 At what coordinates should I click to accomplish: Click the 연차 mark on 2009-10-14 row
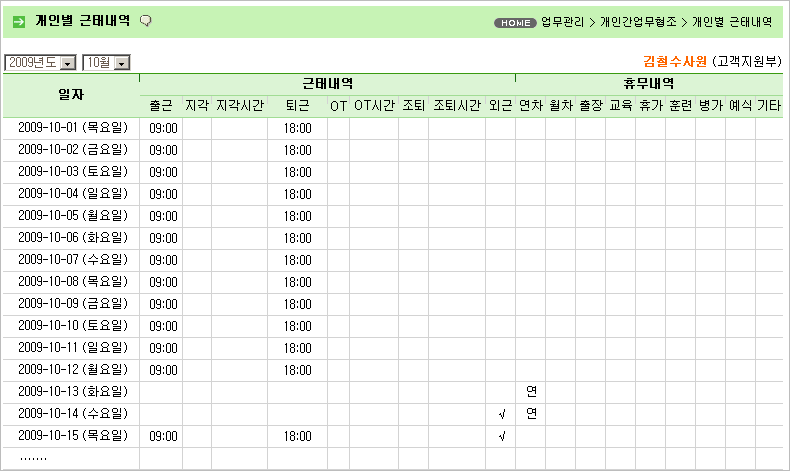[531, 413]
